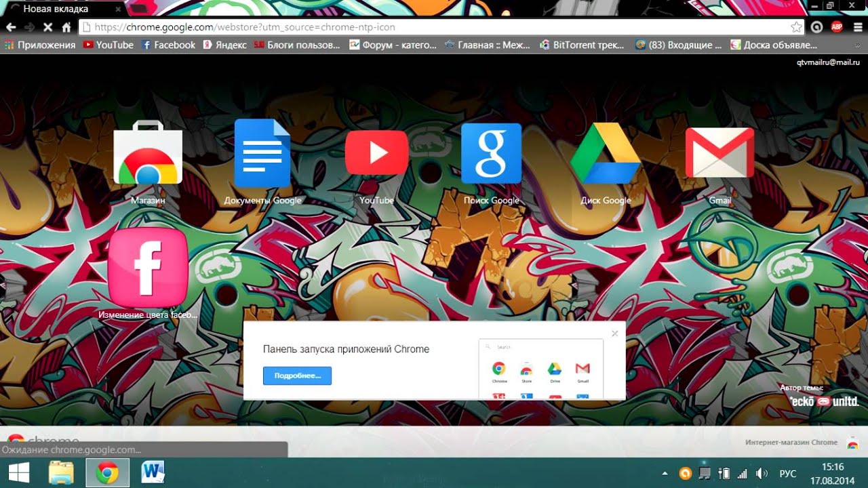The width and height of the screenshot is (868, 488).
Task: Close the Chrome app launcher promo
Action: point(614,333)
